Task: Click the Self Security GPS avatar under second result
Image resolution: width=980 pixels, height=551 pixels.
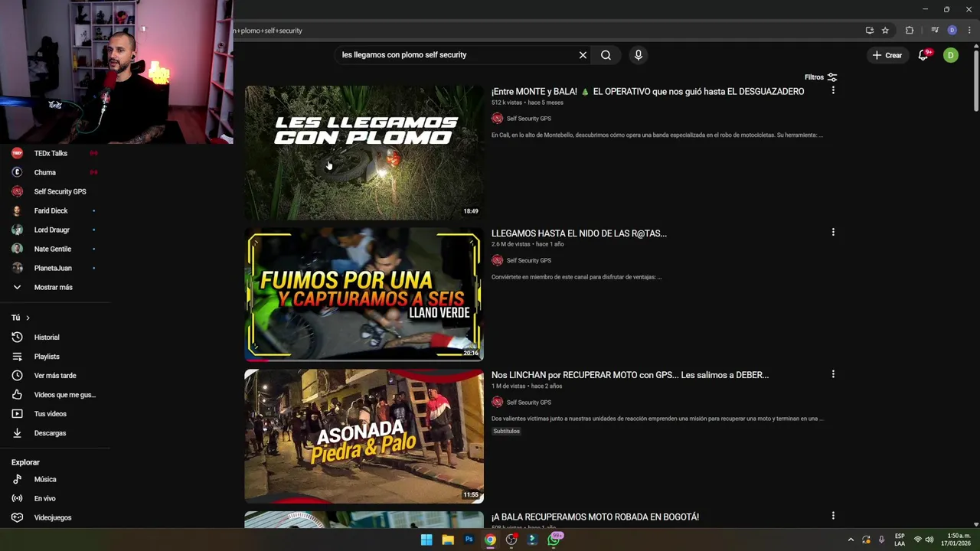Action: tap(497, 260)
